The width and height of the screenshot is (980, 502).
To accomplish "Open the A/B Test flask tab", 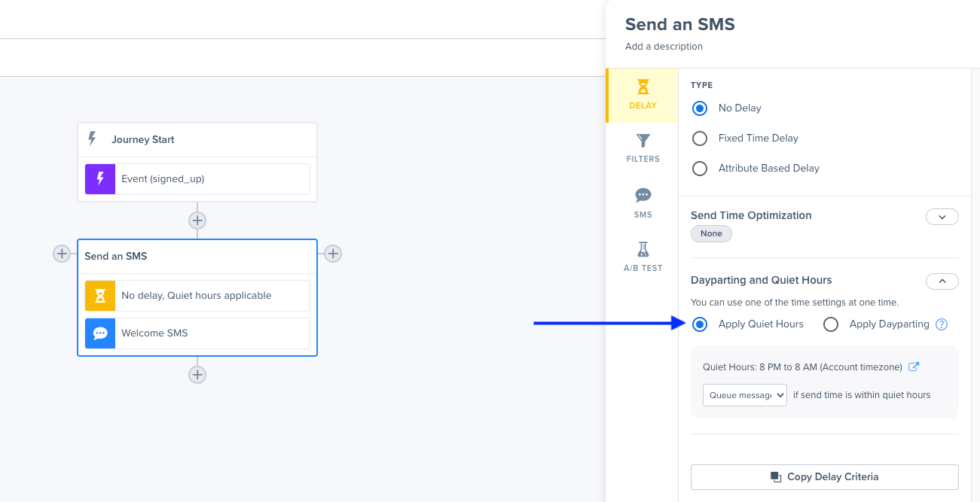I will click(643, 257).
